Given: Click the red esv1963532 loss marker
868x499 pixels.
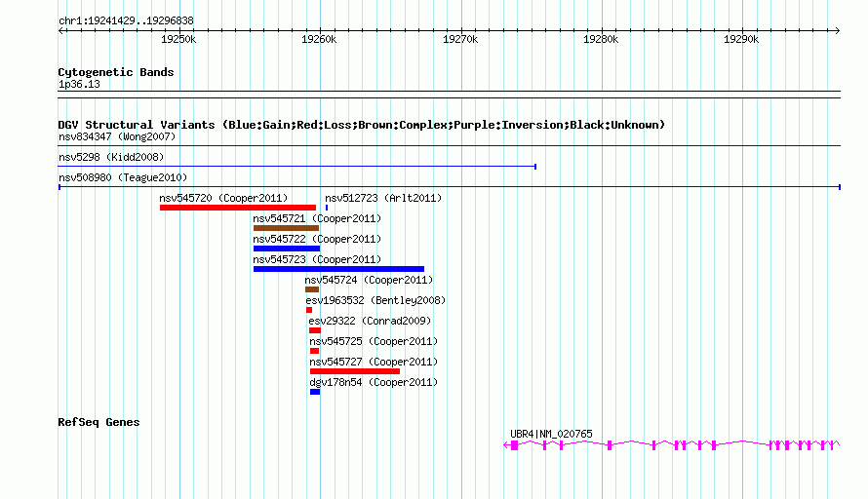Looking at the screenshot, I should [x=309, y=310].
